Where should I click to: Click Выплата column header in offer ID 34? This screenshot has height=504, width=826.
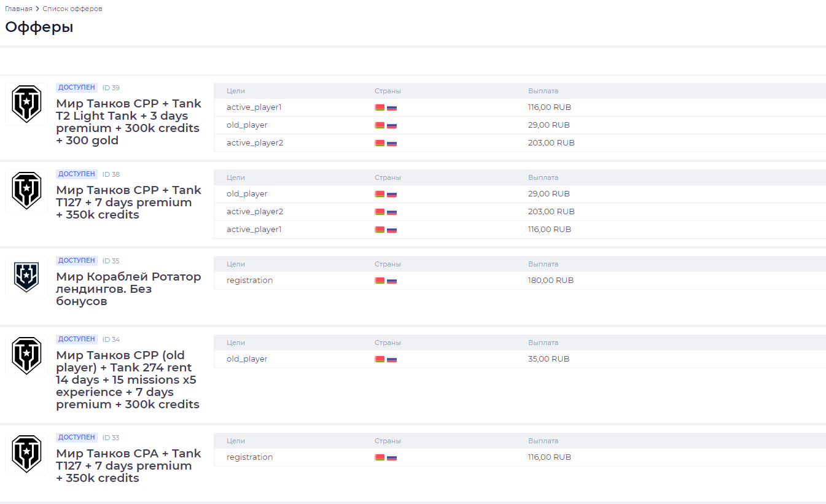(544, 343)
